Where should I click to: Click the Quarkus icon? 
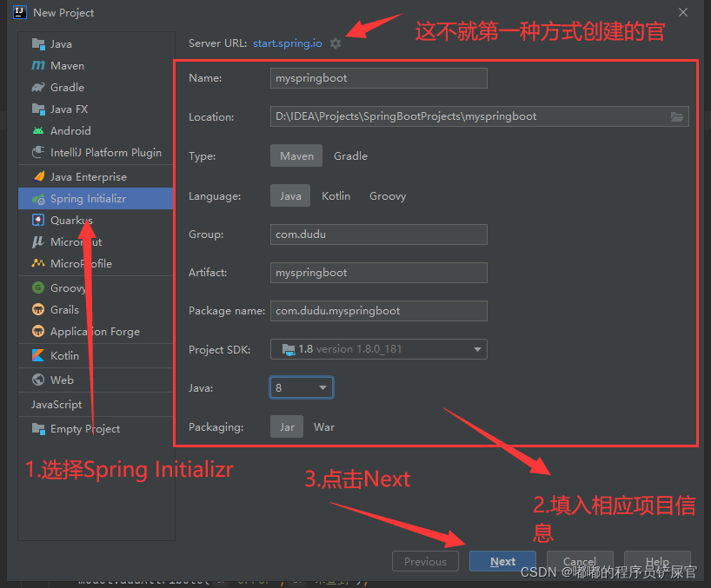click(x=38, y=220)
